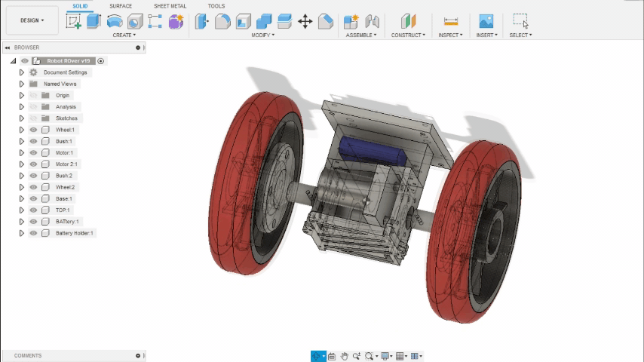Select the Move/Copy tool icon
Screen dimensions: 644x362
(x=305, y=21)
